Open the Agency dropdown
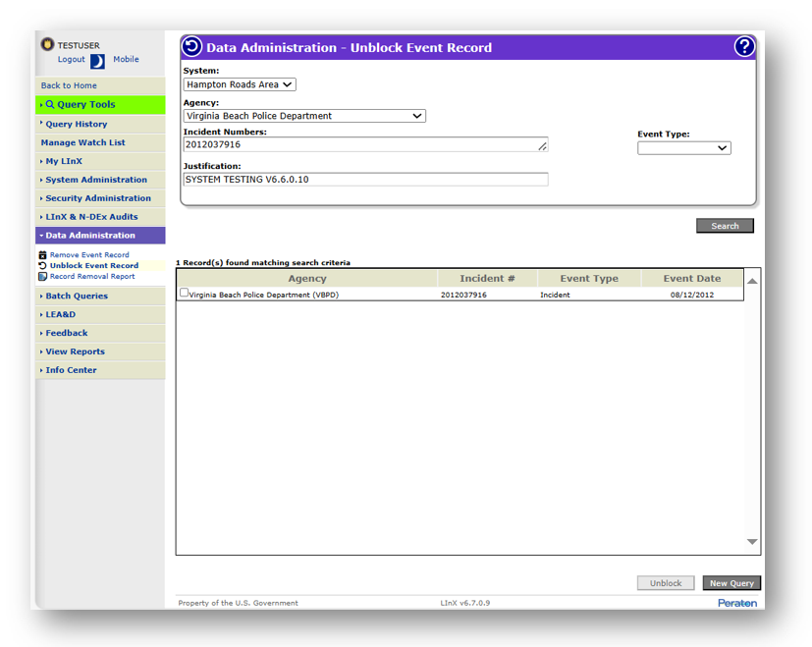Image resolution: width=812 pixels, height=647 pixels. pos(304,116)
